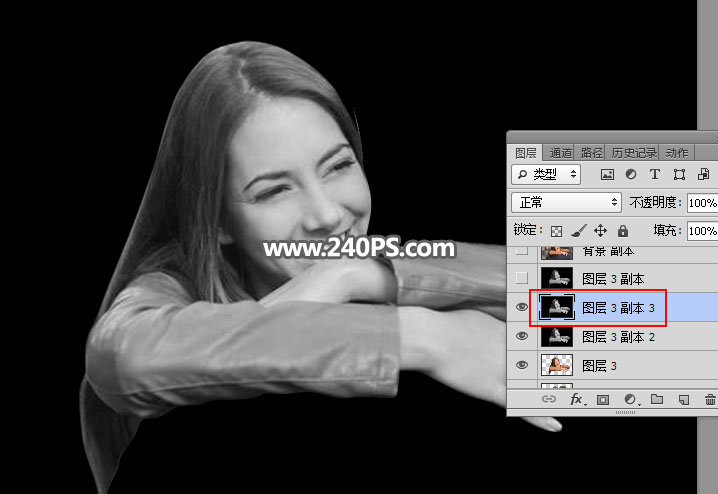Open the blend mode 正常 dropdown

[x=566, y=202]
